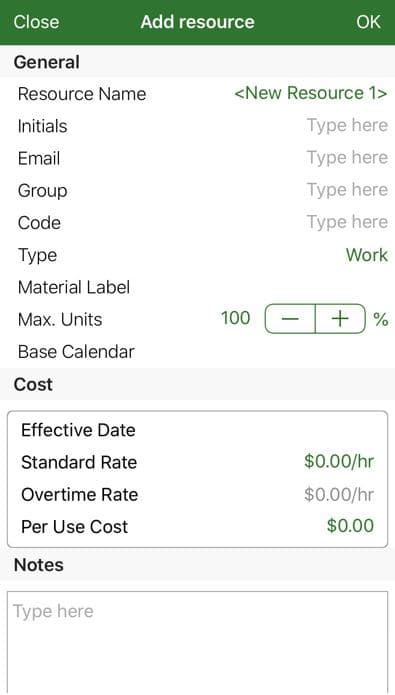The image size is (395, 695).
Task: Edit the Per Use Cost value
Action: click(350, 526)
